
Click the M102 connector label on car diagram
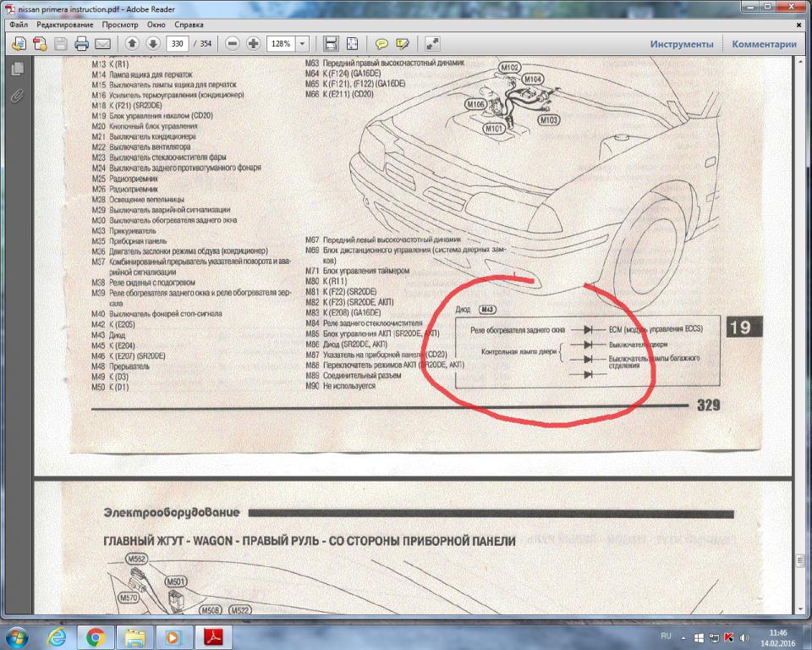point(510,68)
